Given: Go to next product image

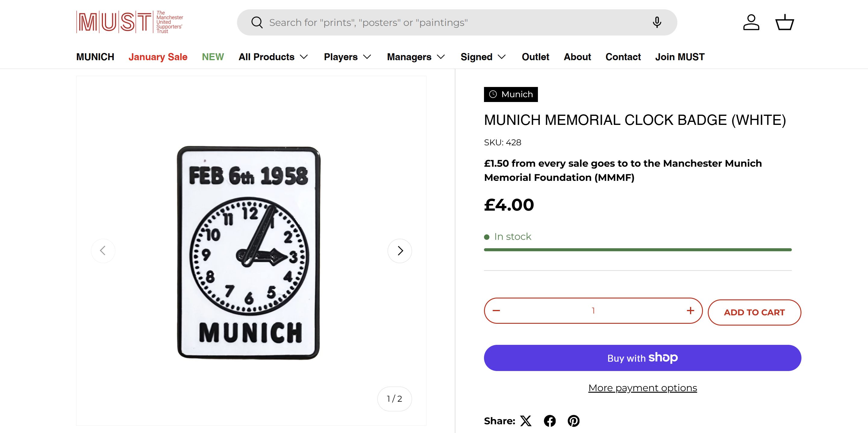Looking at the screenshot, I should (x=400, y=251).
